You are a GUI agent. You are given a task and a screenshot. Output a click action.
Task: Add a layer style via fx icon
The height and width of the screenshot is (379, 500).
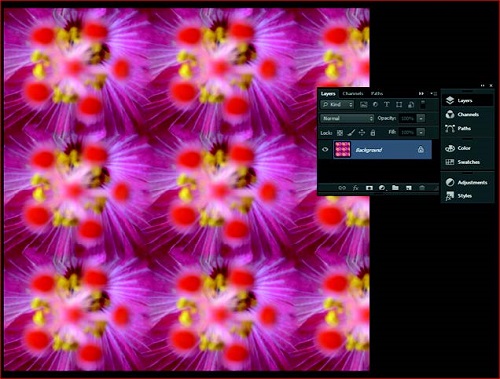(356, 188)
